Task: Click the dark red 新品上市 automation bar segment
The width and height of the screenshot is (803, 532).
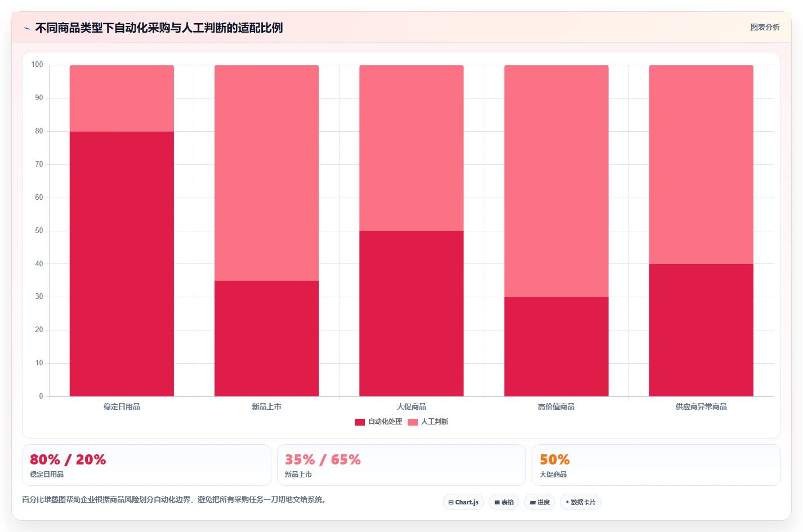Action: [x=266, y=338]
